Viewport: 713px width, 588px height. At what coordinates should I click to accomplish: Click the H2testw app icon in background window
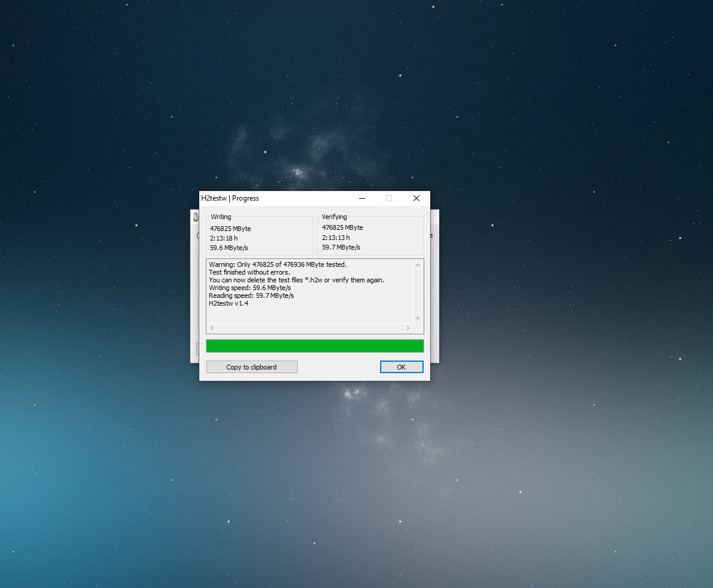(196, 217)
